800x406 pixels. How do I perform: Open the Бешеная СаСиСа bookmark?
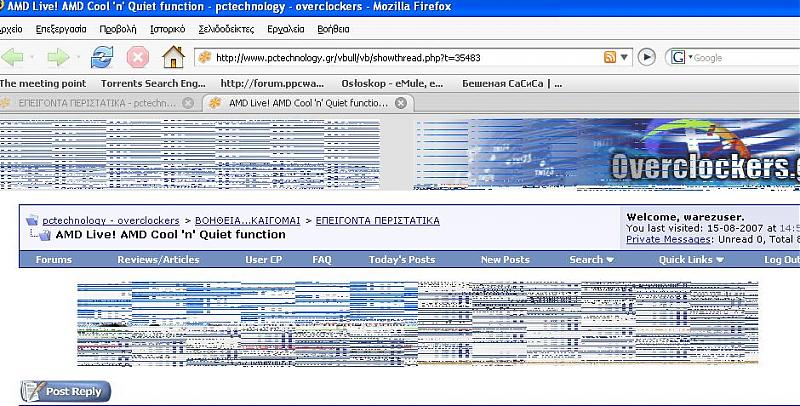pyautogui.click(x=512, y=84)
